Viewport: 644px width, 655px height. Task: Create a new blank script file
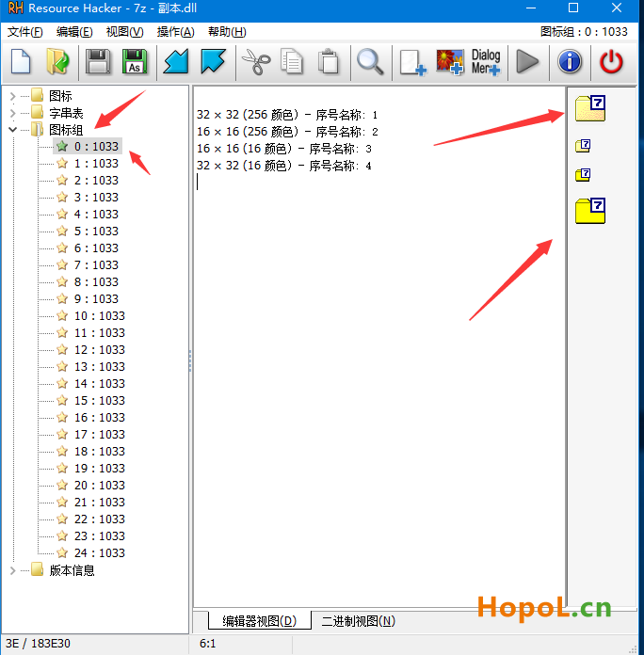[21, 62]
